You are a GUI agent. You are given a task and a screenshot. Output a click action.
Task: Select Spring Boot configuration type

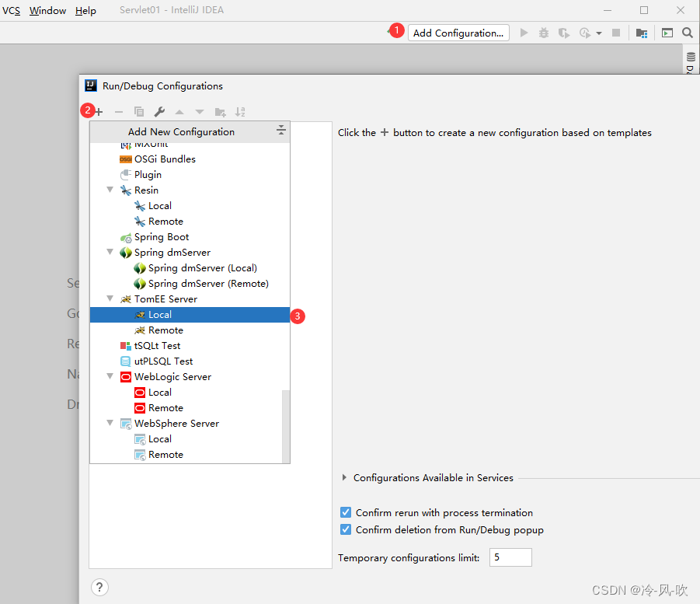tap(190, 237)
